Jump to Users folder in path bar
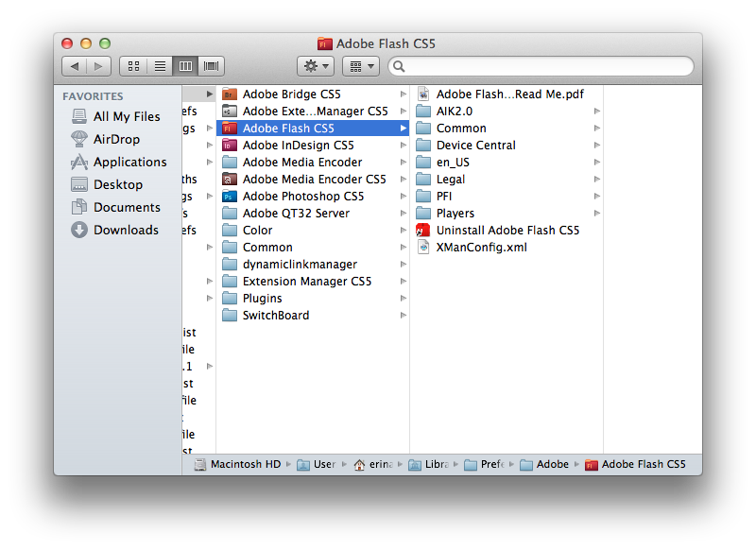The image size is (756, 550). pyautogui.click(x=317, y=464)
